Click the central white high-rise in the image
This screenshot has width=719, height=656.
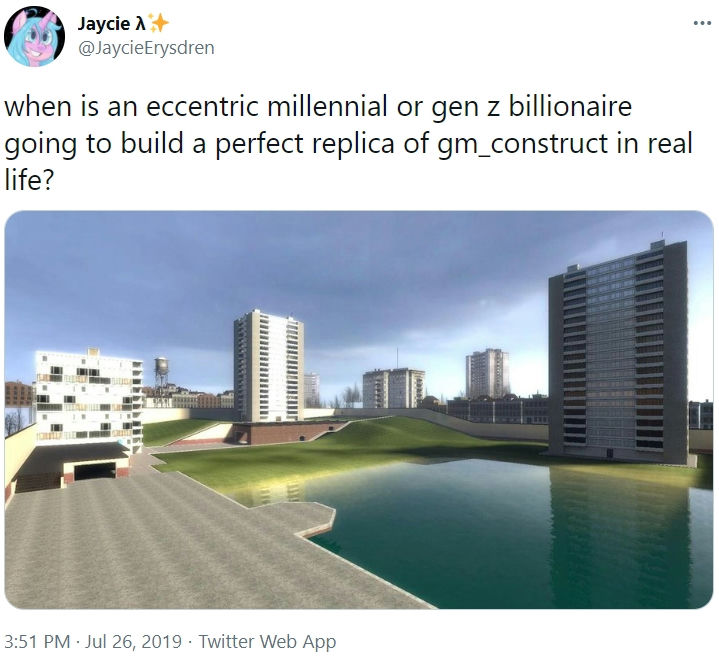(x=269, y=366)
